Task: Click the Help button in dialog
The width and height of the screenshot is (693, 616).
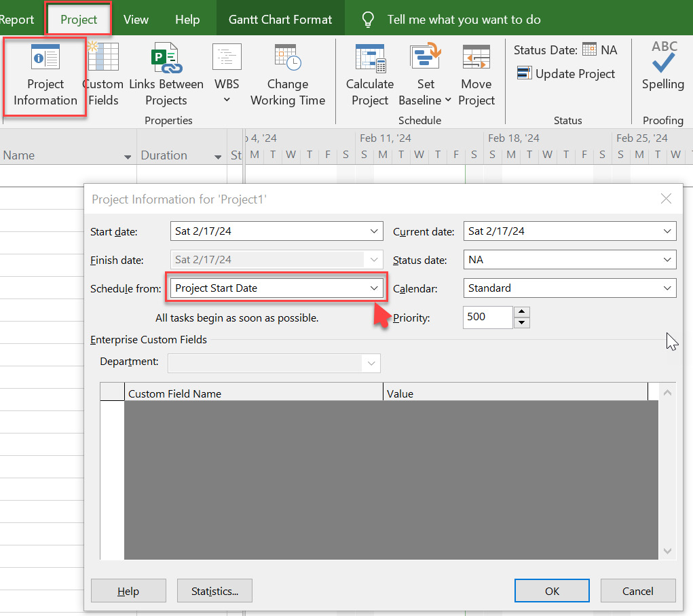Action: click(128, 591)
